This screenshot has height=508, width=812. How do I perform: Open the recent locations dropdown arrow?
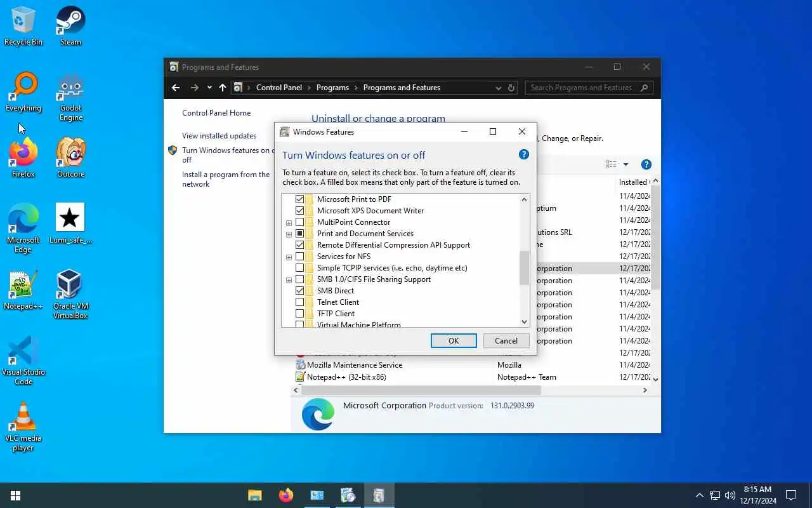point(209,88)
